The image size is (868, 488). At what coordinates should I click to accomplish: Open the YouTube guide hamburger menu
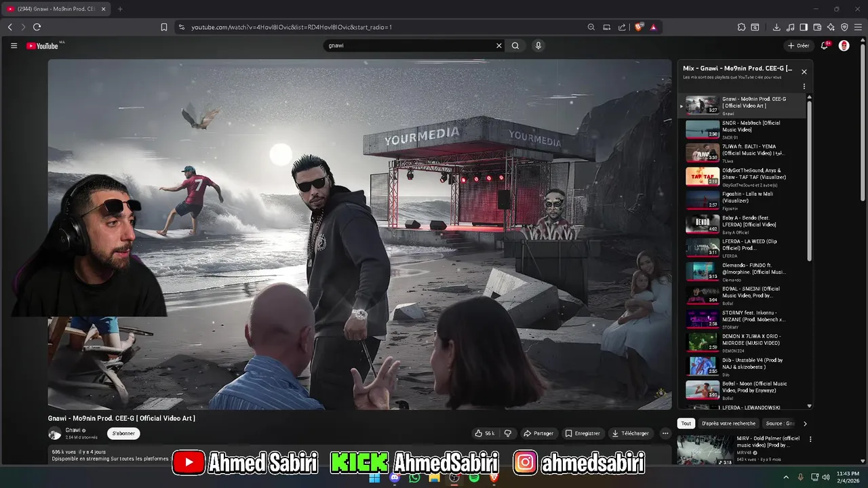coord(14,45)
